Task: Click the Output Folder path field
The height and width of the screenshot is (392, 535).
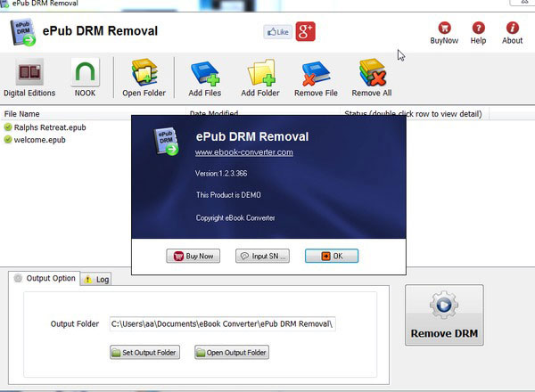Action: (x=222, y=323)
